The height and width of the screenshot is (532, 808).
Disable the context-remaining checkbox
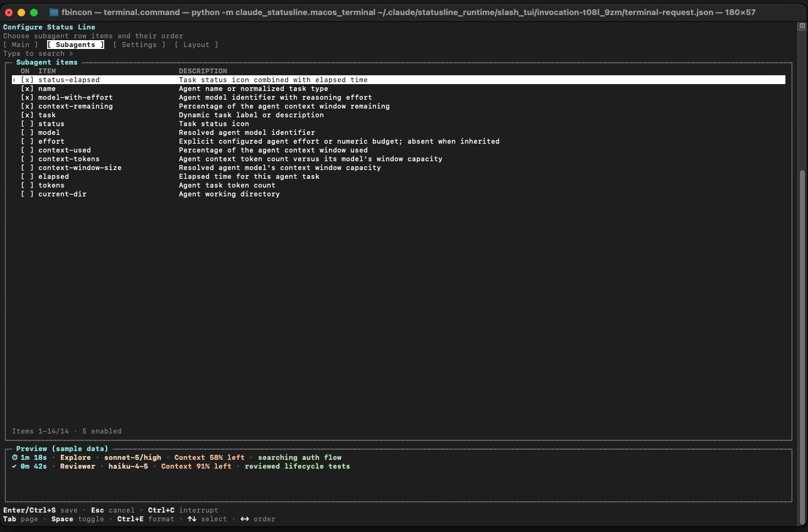(28, 107)
